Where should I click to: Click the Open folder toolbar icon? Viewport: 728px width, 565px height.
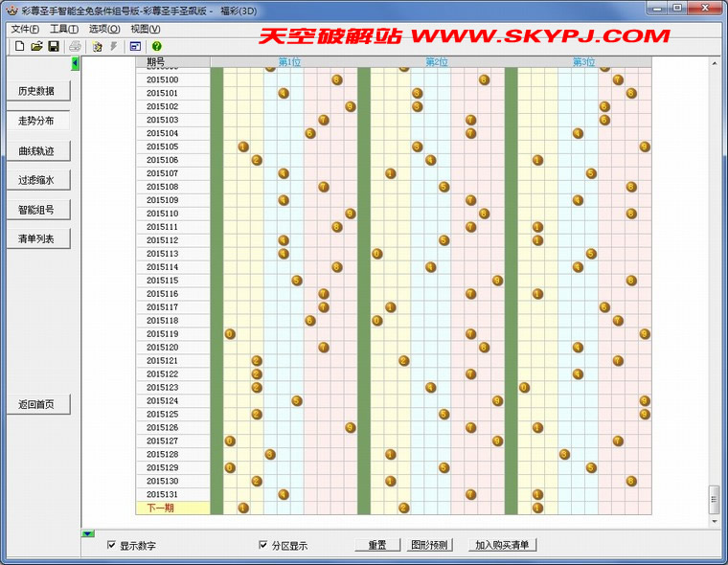coord(36,46)
